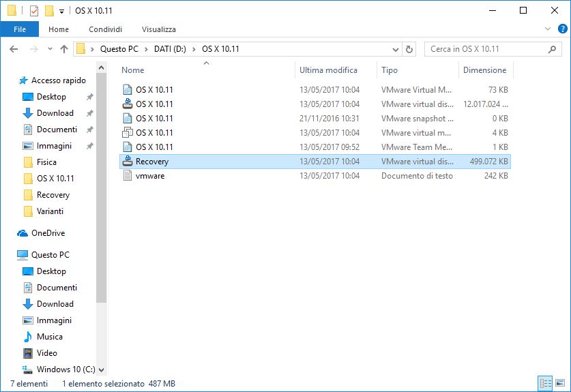Screen dimensions: 571x392
Task: Switch to large icons view in status bar
Action: [x=560, y=383]
